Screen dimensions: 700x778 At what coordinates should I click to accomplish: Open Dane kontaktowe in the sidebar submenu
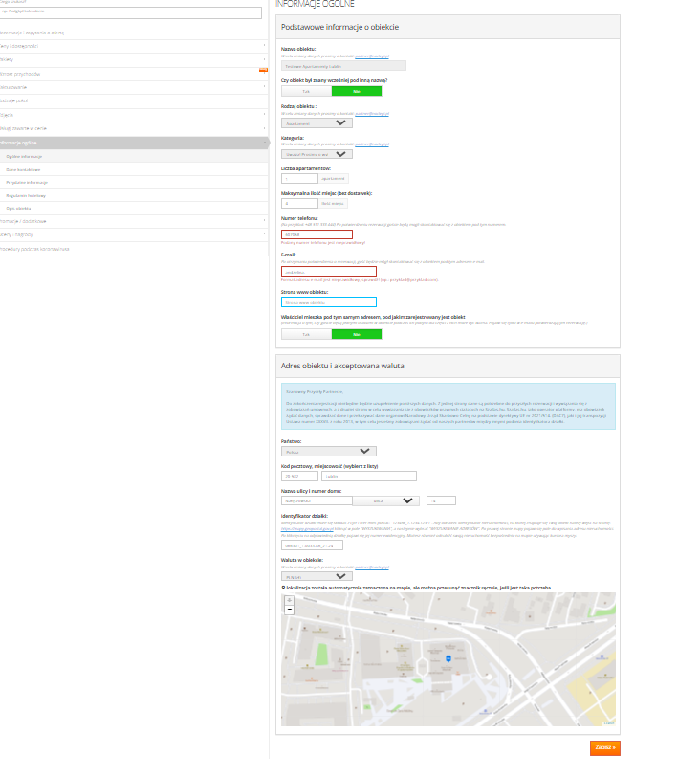pos(21,168)
